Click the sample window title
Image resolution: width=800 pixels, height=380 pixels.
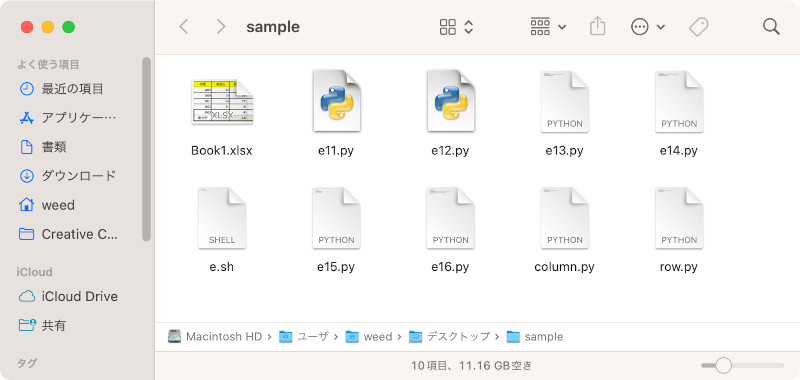coord(273,27)
